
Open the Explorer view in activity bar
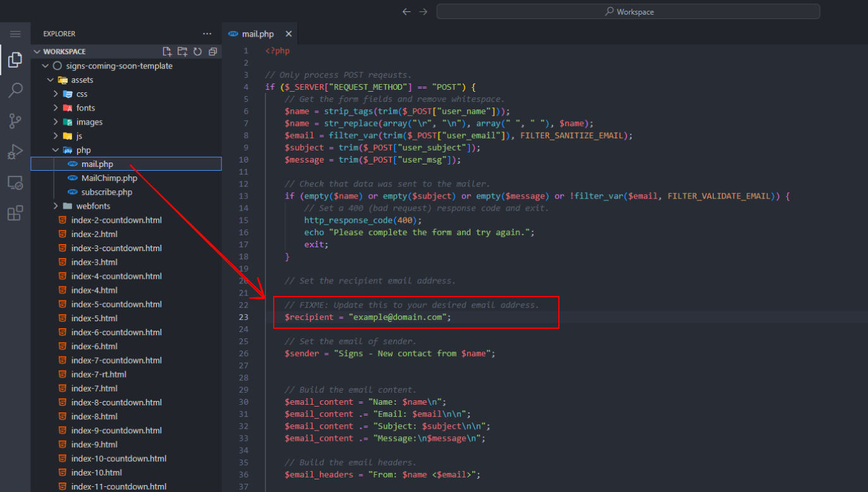[x=15, y=61]
